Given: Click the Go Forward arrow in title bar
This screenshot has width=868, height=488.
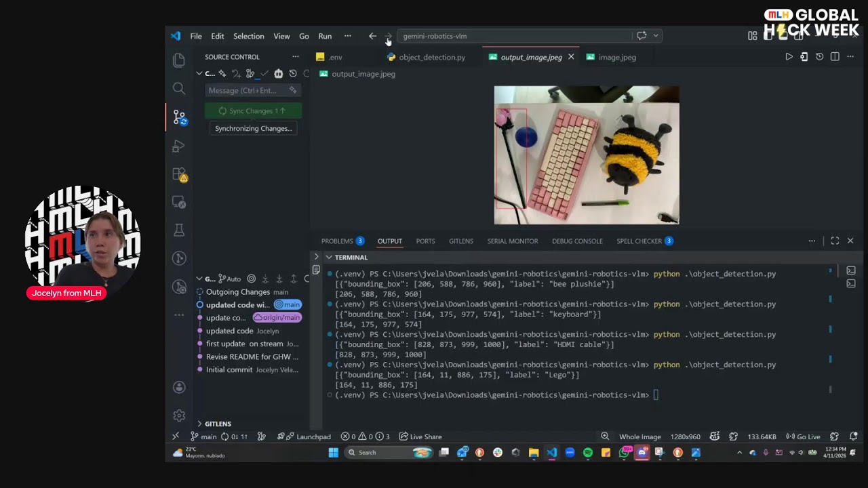Looking at the screenshot, I should pyautogui.click(x=388, y=36).
